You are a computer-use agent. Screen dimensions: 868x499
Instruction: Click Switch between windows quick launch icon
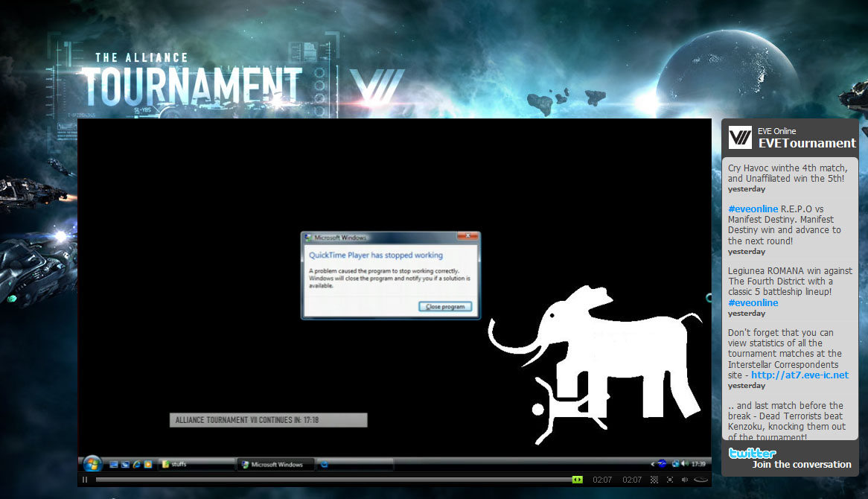pos(125,464)
